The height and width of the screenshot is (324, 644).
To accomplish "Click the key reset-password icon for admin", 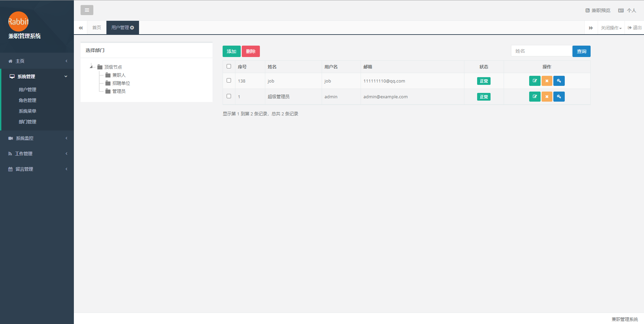I will click(x=559, y=97).
